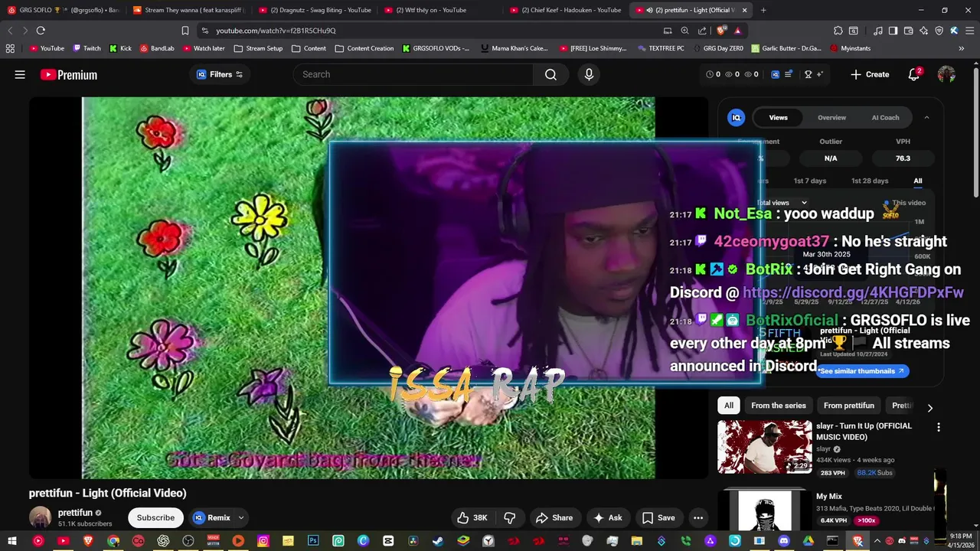Subscribe to prettifun channel
Image resolution: width=980 pixels, height=551 pixels.
pos(155,518)
